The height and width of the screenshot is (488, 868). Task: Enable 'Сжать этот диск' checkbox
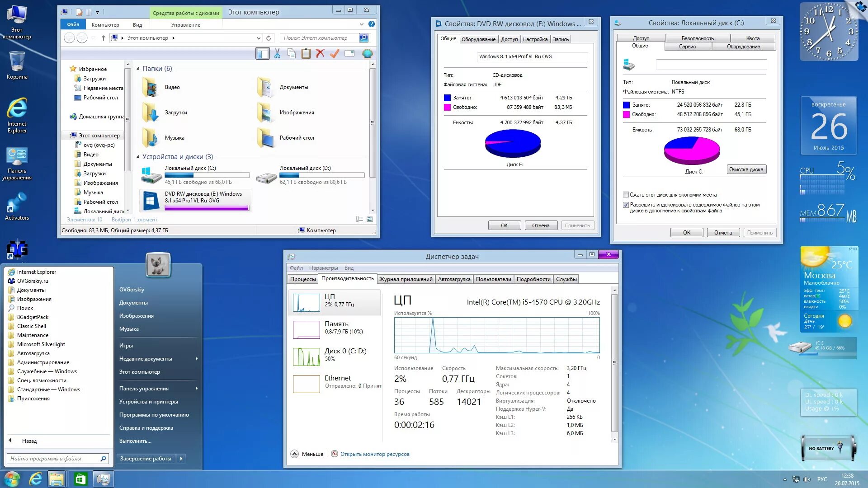pyautogui.click(x=626, y=195)
